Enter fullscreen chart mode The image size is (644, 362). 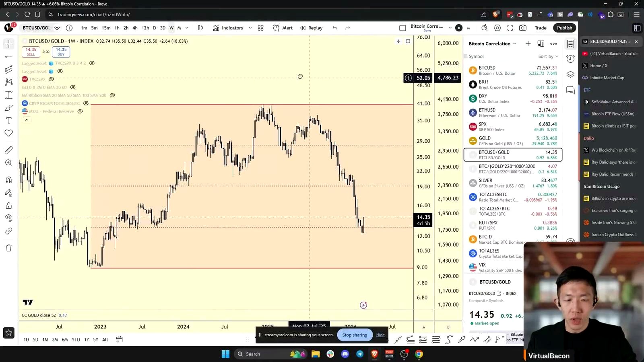pyautogui.click(x=510, y=28)
